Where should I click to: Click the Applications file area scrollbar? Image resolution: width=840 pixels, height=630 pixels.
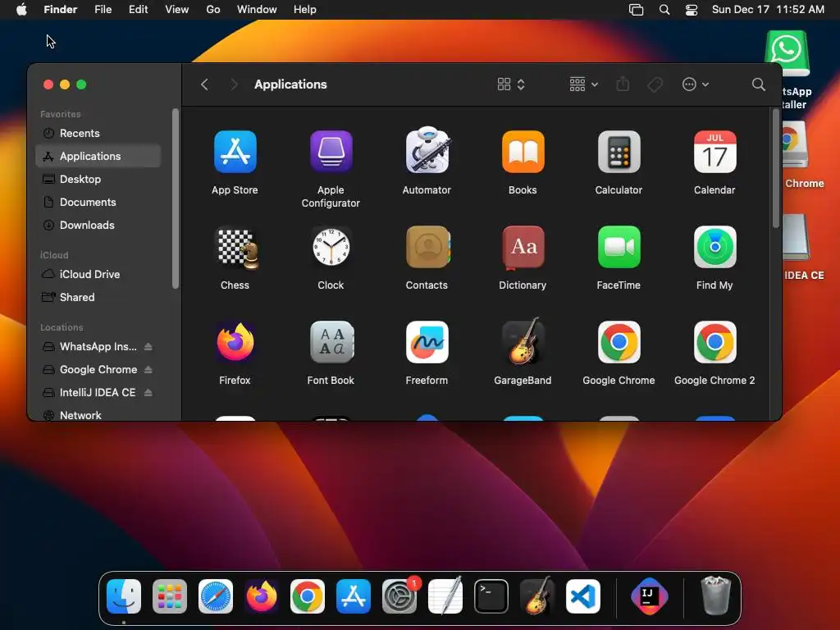776,169
